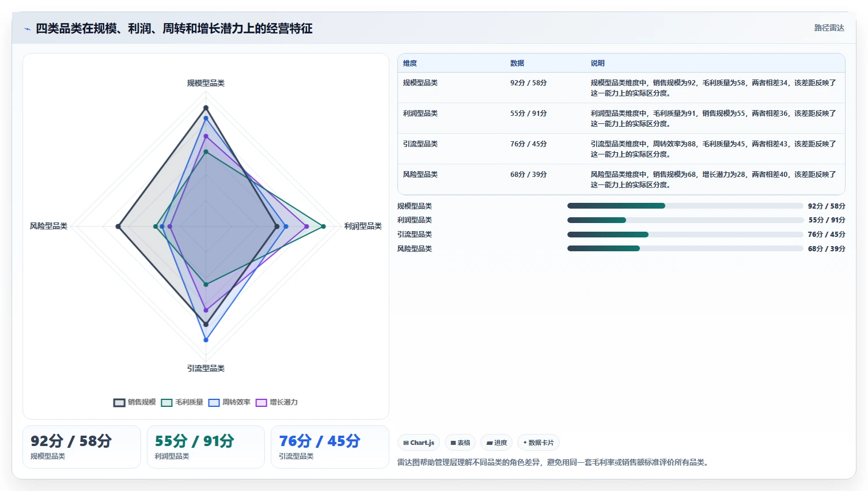This screenshot has width=868, height=491.
Task: Click the dark topmost data point on the radar
Action: 206,108
